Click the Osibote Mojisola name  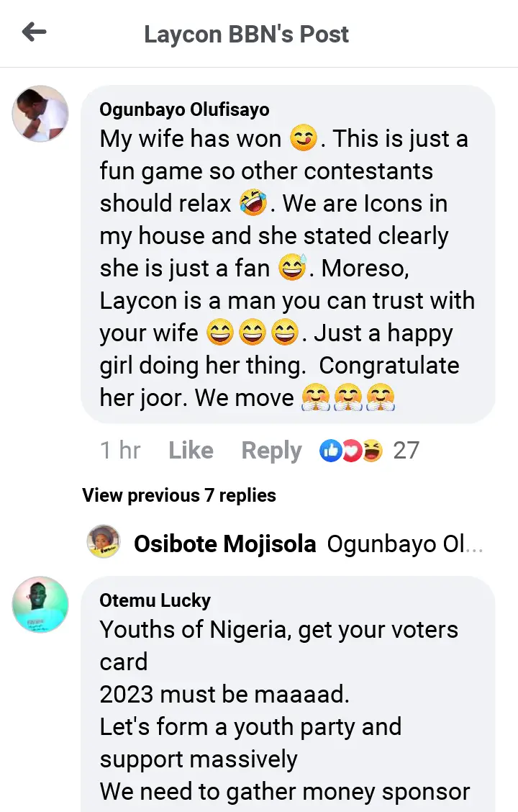[224, 544]
